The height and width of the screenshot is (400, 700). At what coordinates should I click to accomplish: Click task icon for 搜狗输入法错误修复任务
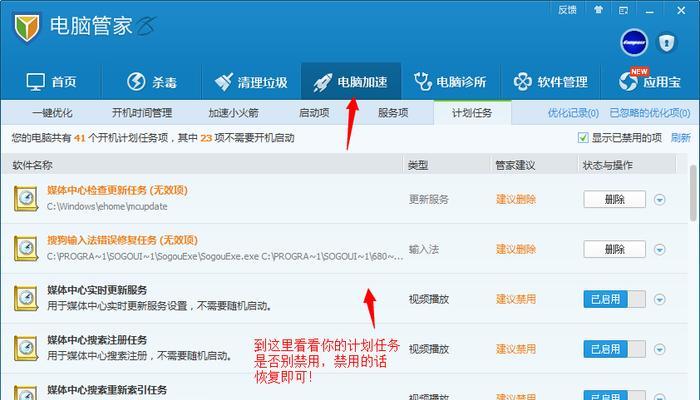click(x=26, y=248)
